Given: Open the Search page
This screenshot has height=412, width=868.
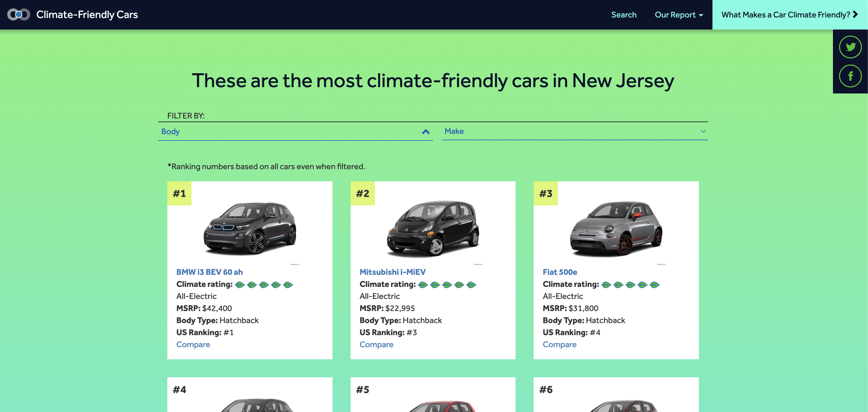Looking at the screenshot, I should pyautogui.click(x=624, y=15).
